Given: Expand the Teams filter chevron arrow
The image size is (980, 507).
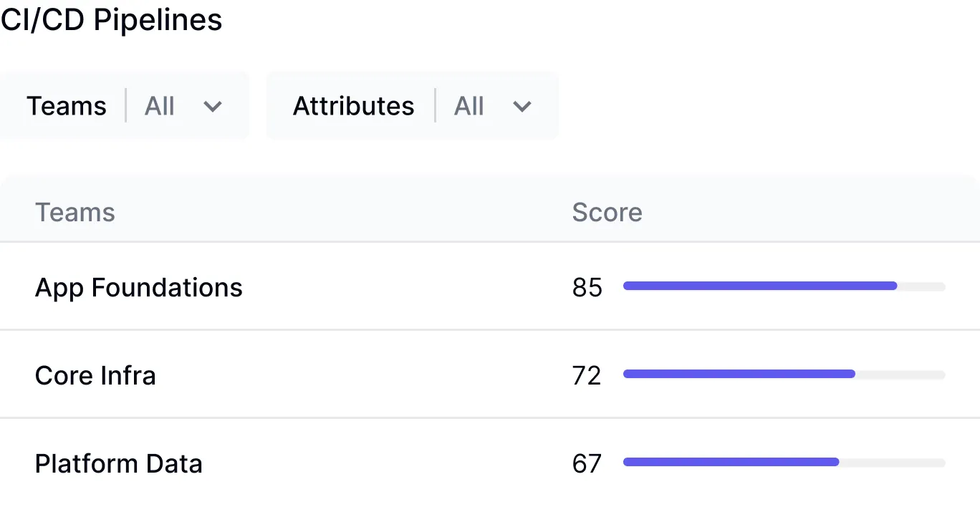Looking at the screenshot, I should 213,107.
